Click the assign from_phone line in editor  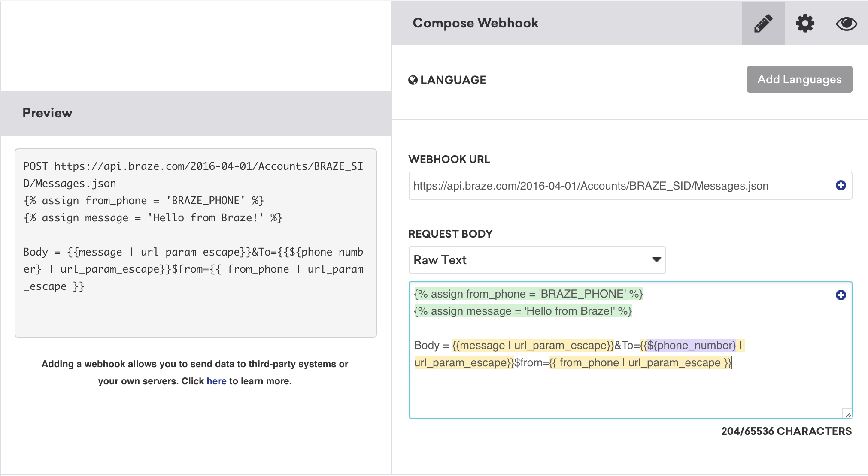click(528, 294)
